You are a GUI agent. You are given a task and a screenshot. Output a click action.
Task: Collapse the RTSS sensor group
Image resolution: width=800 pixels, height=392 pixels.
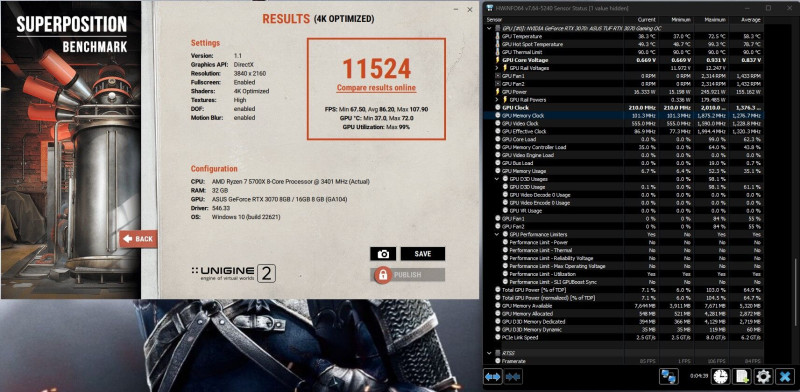(490, 353)
